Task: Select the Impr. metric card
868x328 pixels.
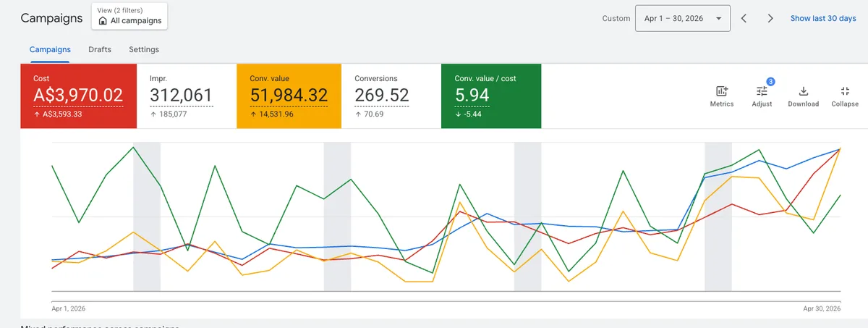Action: click(188, 96)
